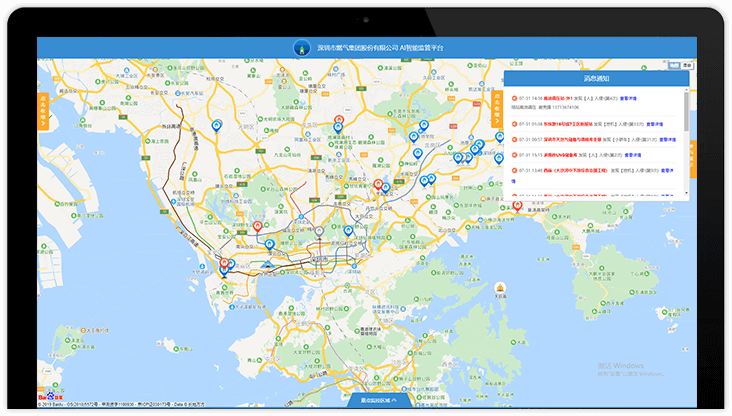Click the blue marker in the northwest map area
This screenshot has height=416, width=732.
pyautogui.click(x=217, y=124)
